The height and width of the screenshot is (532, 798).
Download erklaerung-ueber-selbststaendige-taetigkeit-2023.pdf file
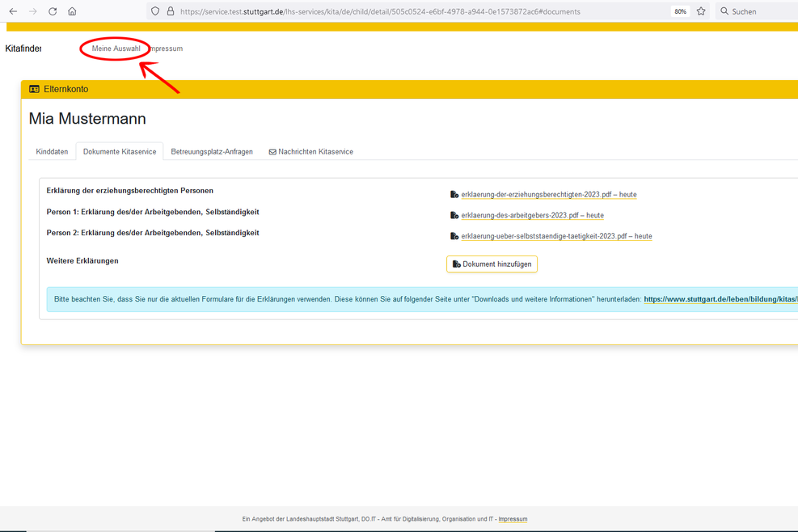tap(556, 236)
